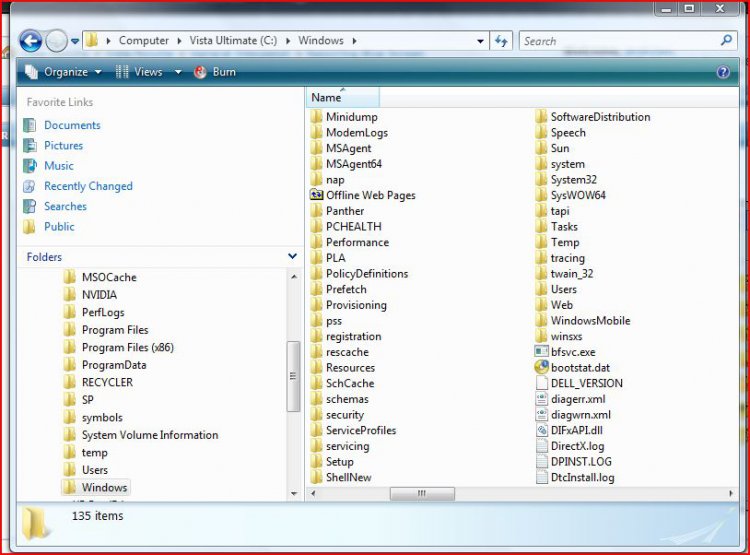Select MSOCache in folder tree
Image resolution: width=750 pixels, height=555 pixels.
click(x=109, y=278)
